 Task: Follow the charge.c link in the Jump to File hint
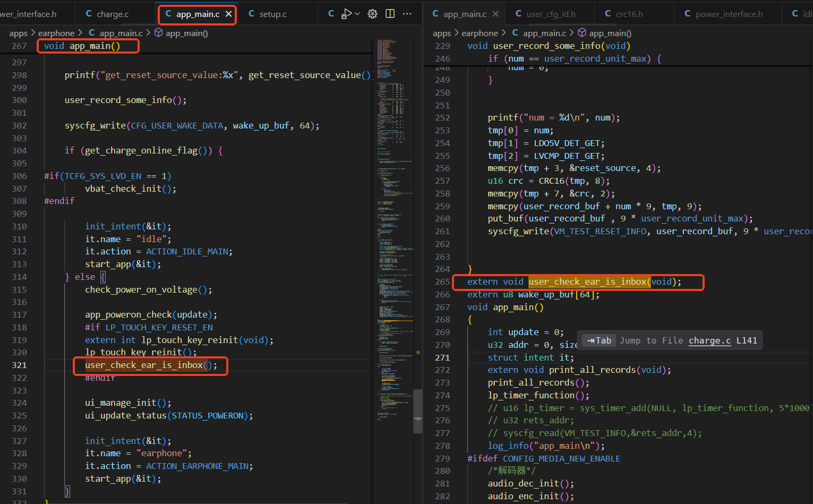point(709,340)
